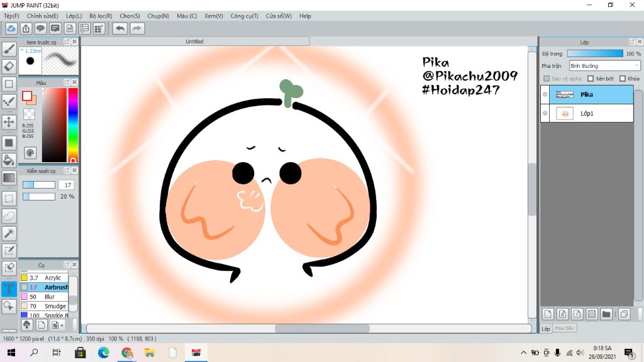Image resolution: width=644 pixels, height=362 pixels.
Task: Select the Smudge brush
Action: click(x=44, y=306)
